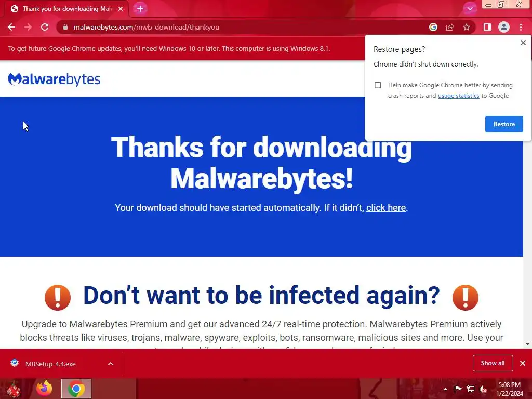Click the 'Restore pages?' title text
Image resolution: width=532 pixels, height=399 pixels.
(x=400, y=49)
